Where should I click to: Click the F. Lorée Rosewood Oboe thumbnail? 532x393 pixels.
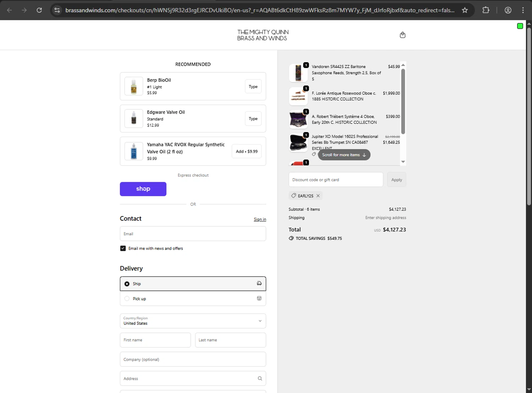point(298,96)
